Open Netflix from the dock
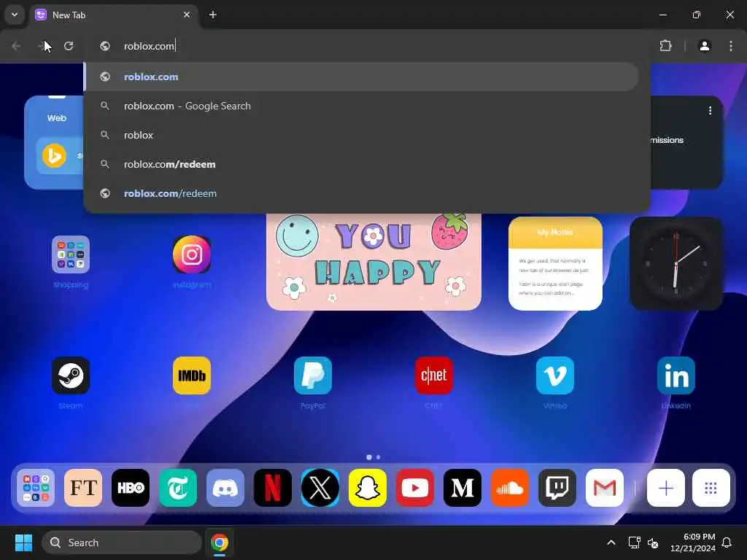Image resolution: width=747 pixels, height=560 pixels. (273, 488)
